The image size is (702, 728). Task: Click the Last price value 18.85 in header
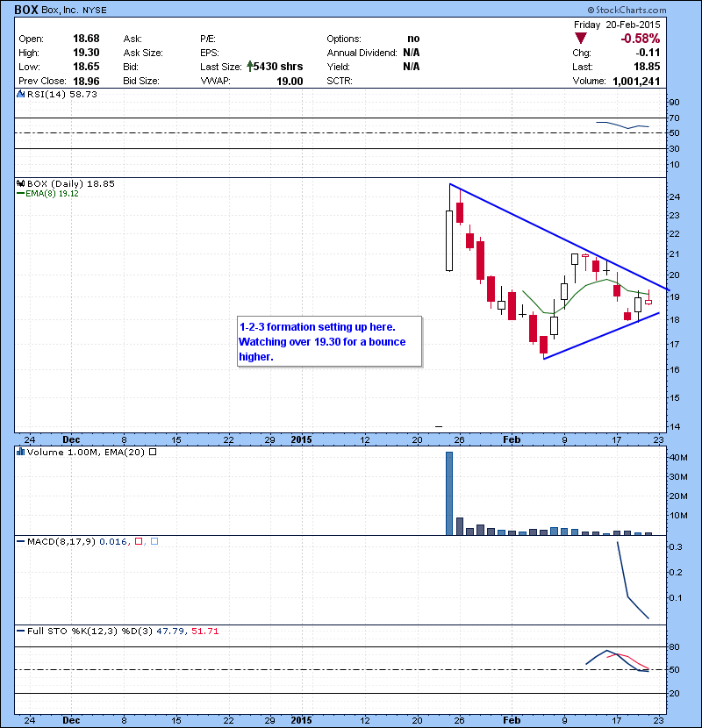(x=648, y=67)
